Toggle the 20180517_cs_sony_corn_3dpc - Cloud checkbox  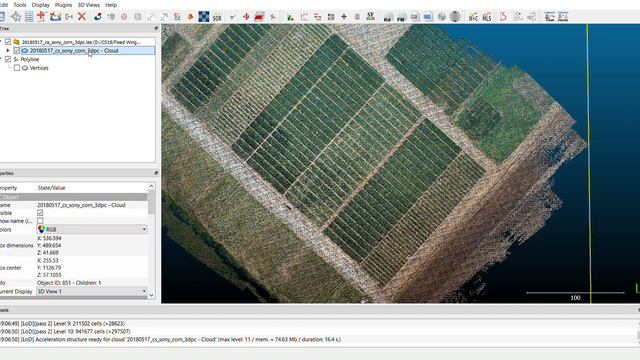(x=17, y=51)
